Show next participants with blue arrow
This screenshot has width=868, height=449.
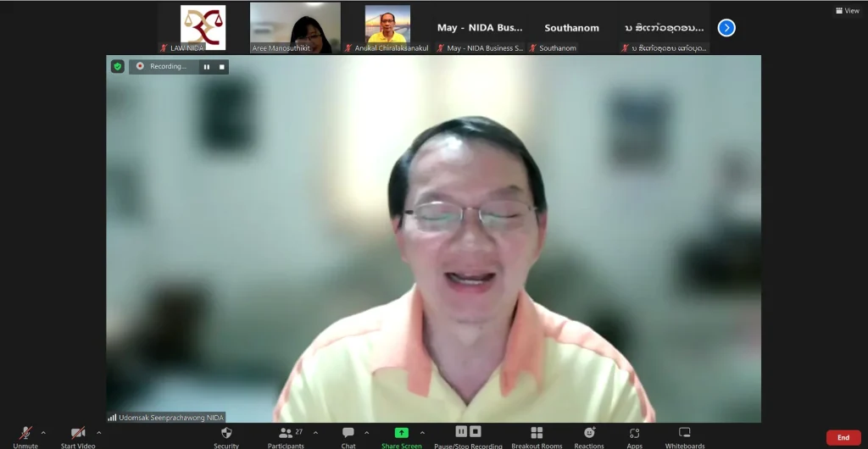tap(726, 28)
